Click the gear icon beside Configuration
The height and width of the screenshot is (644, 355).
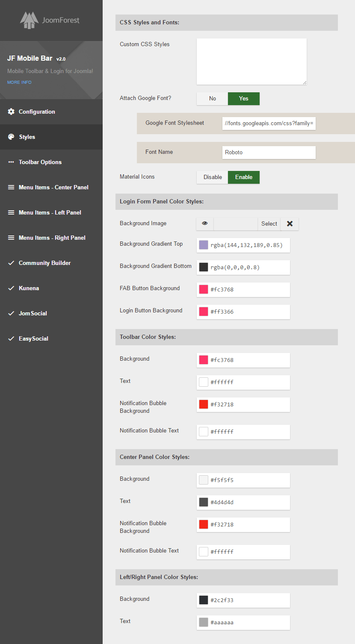click(11, 112)
